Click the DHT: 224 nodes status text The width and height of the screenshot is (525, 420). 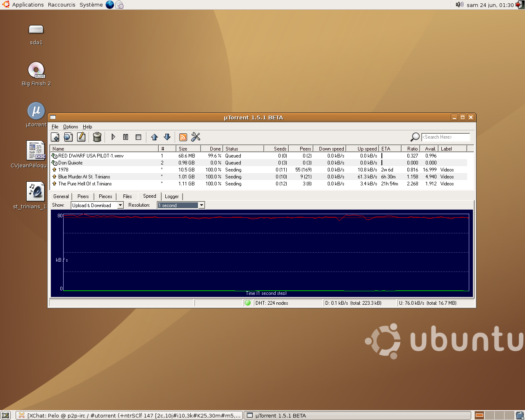pyautogui.click(x=272, y=303)
